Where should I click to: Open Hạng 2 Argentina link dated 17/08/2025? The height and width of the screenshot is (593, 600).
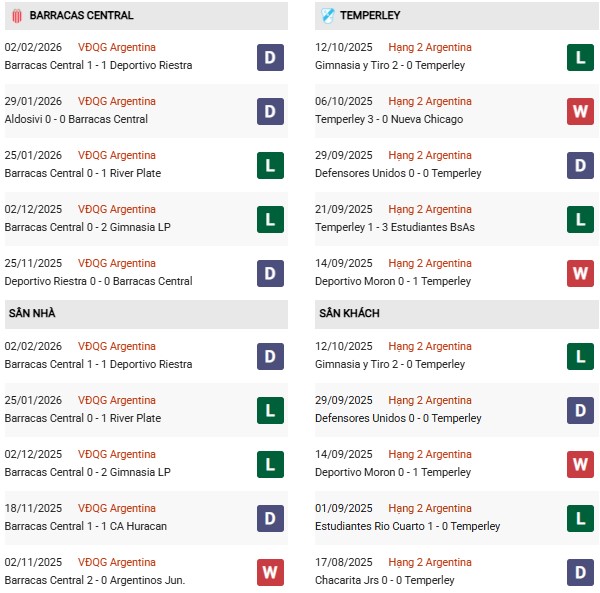click(430, 563)
